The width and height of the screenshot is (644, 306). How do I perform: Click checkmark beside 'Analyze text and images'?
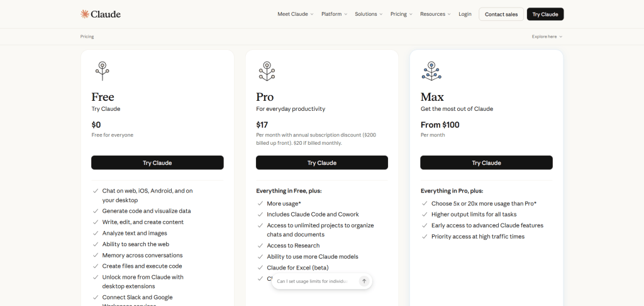pyautogui.click(x=96, y=233)
